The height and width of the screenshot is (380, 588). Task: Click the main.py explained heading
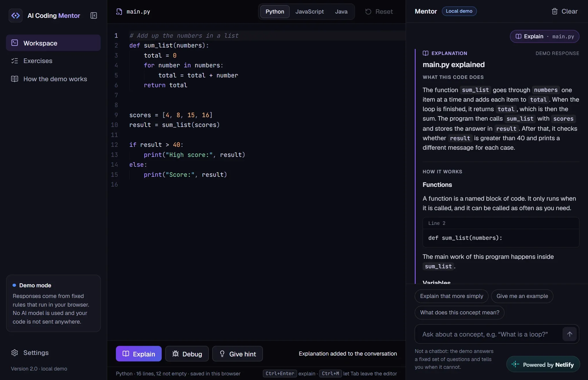point(453,64)
